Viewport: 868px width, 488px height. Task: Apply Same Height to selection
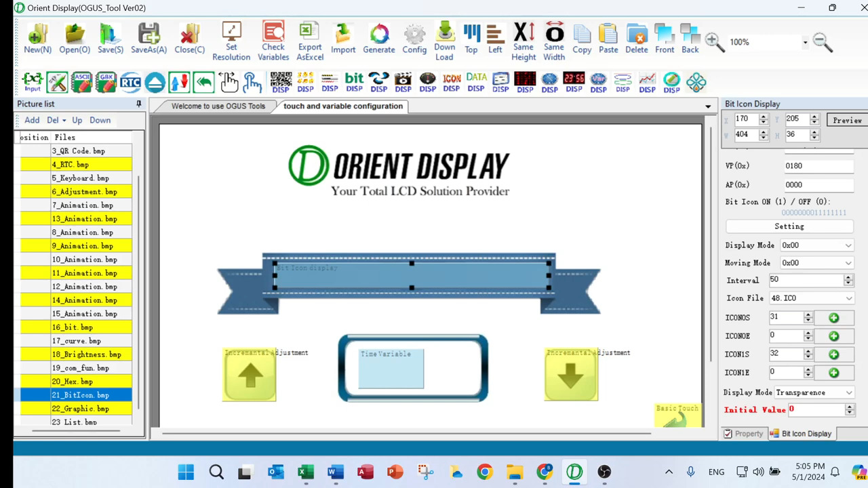[x=524, y=41]
